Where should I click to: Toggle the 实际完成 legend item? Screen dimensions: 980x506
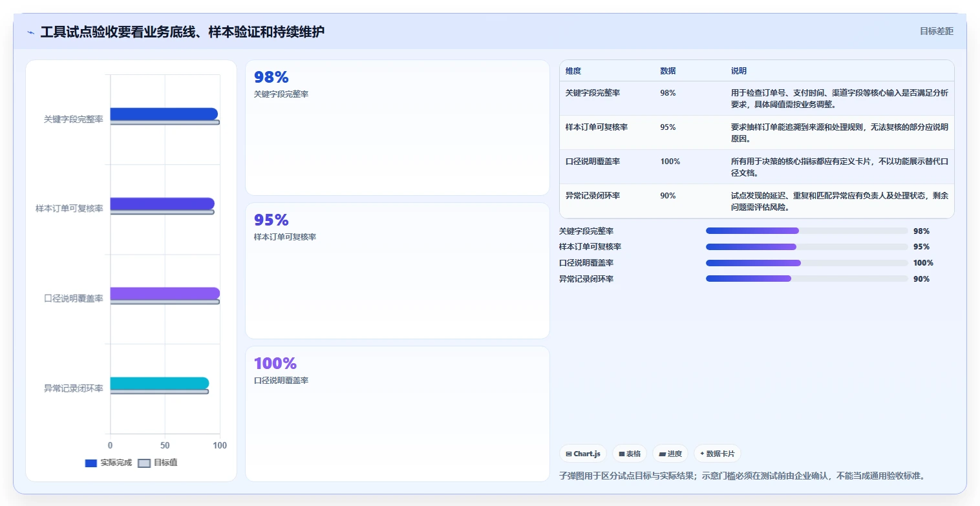(109, 463)
